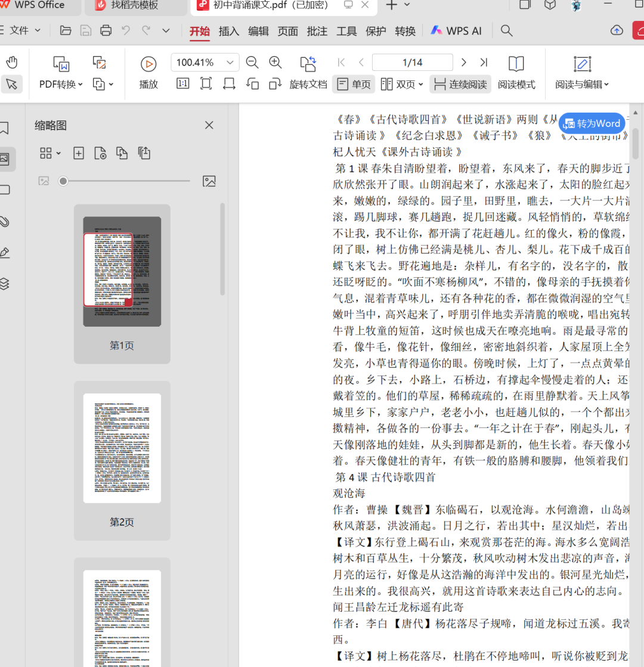Open the 保护 ribbon tab
This screenshot has height=667, width=644.
click(x=376, y=31)
